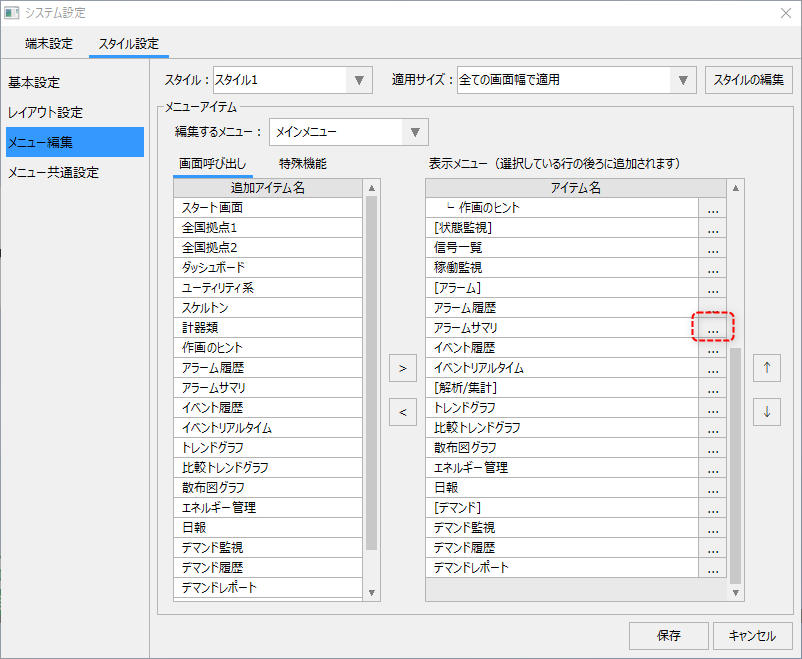Click ellipsis button beside トレンドグラフ in display menu
This screenshot has height=659, width=802.
pos(712,408)
